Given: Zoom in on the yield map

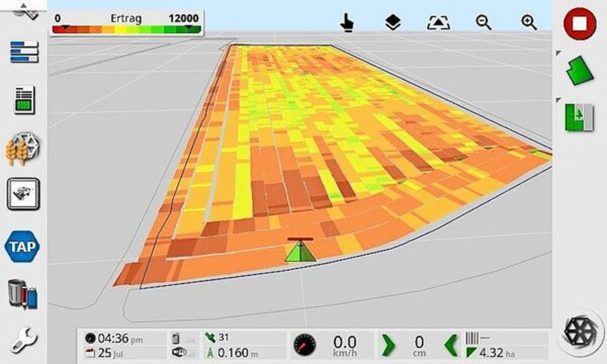Looking at the screenshot, I should click(x=529, y=22).
